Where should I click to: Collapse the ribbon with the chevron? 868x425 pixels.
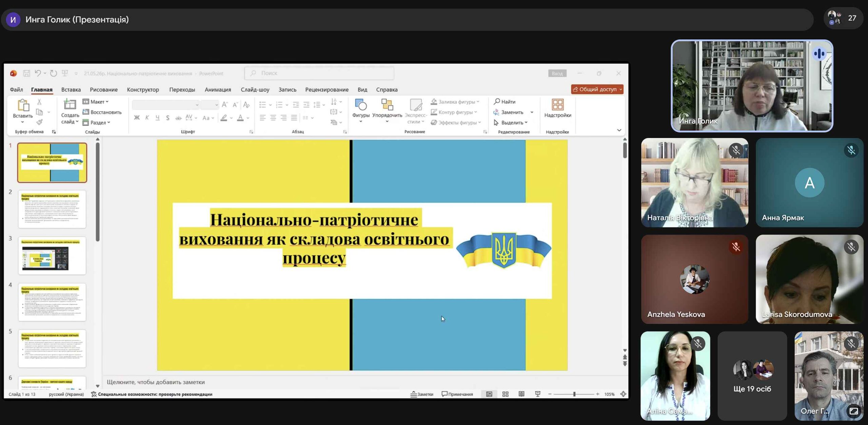[619, 130]
